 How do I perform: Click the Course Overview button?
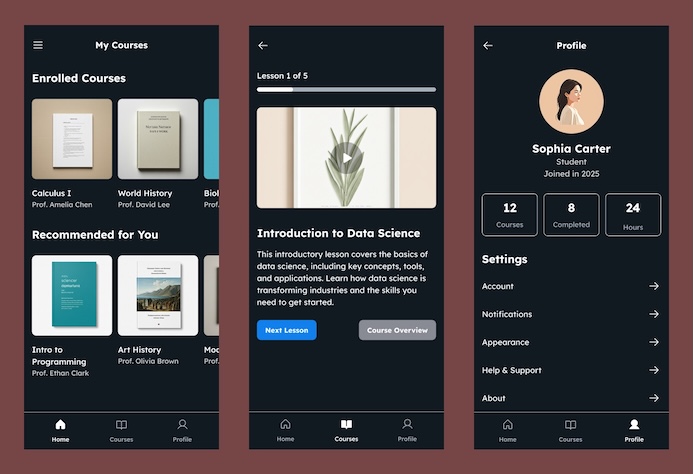click(397, 330)
